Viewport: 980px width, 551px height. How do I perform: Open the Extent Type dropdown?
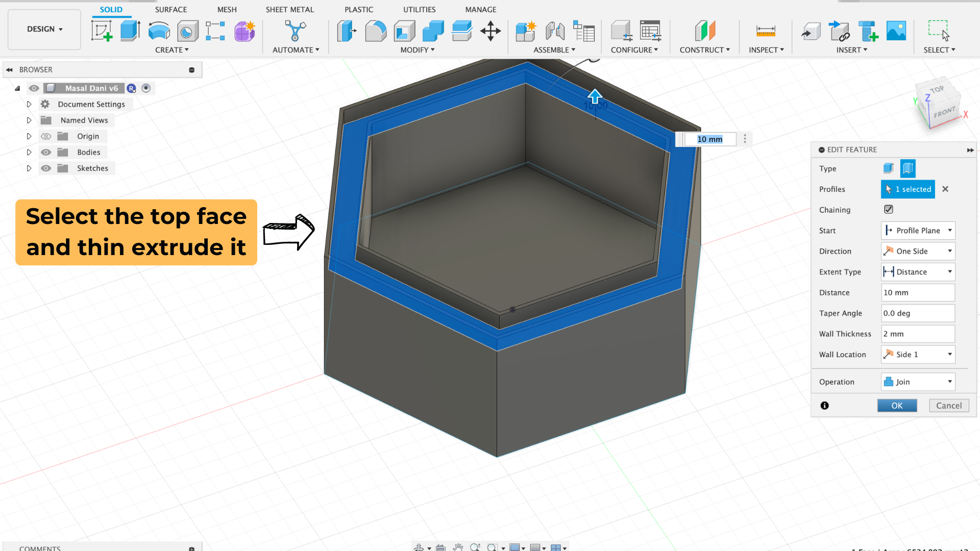[x=918, y=272]
